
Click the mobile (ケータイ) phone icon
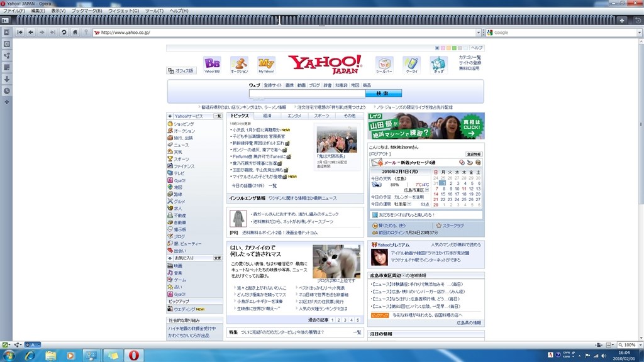(x=411, y=65)
